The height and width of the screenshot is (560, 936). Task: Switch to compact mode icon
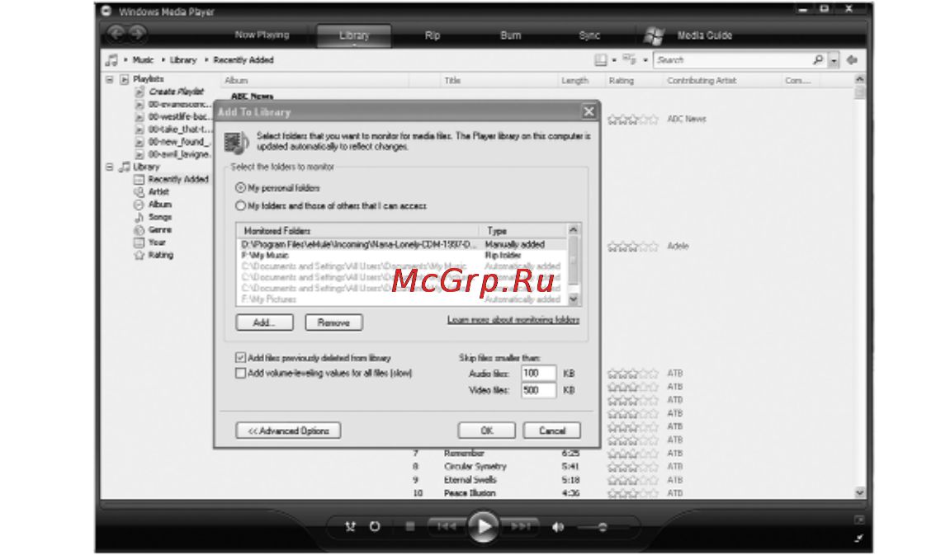click(x=858, y=539)
